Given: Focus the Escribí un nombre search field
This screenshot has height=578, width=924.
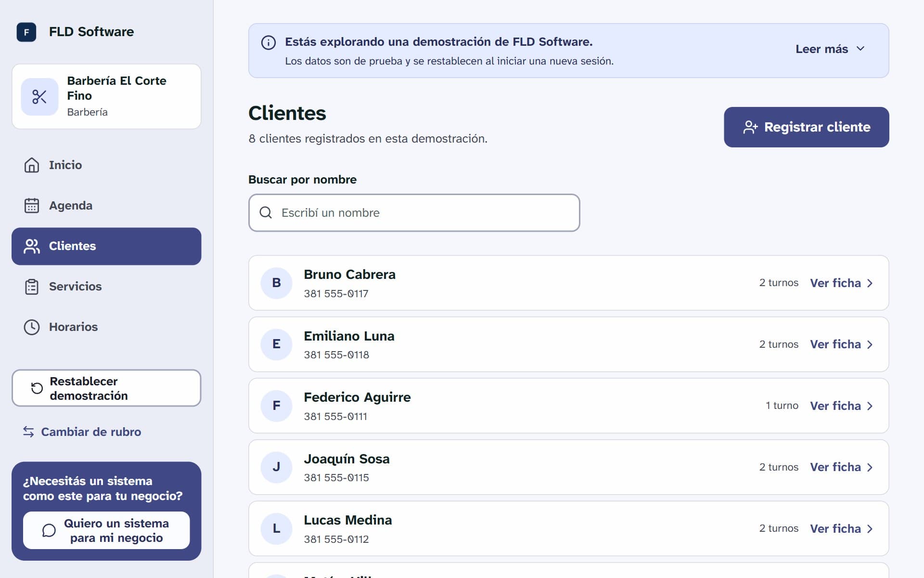Looking at the screenshot, I should pos(414,212).
